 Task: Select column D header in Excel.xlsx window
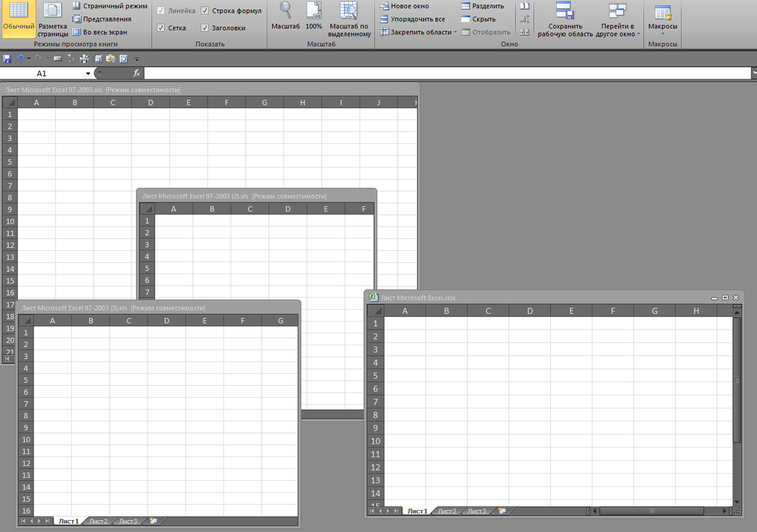pyautogui.click(x=529, y=310)
